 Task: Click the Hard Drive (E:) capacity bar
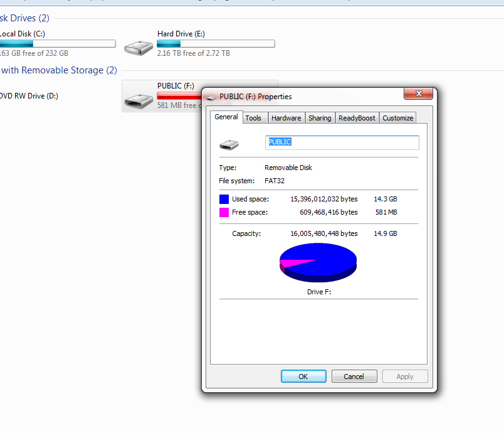[216, 44]
